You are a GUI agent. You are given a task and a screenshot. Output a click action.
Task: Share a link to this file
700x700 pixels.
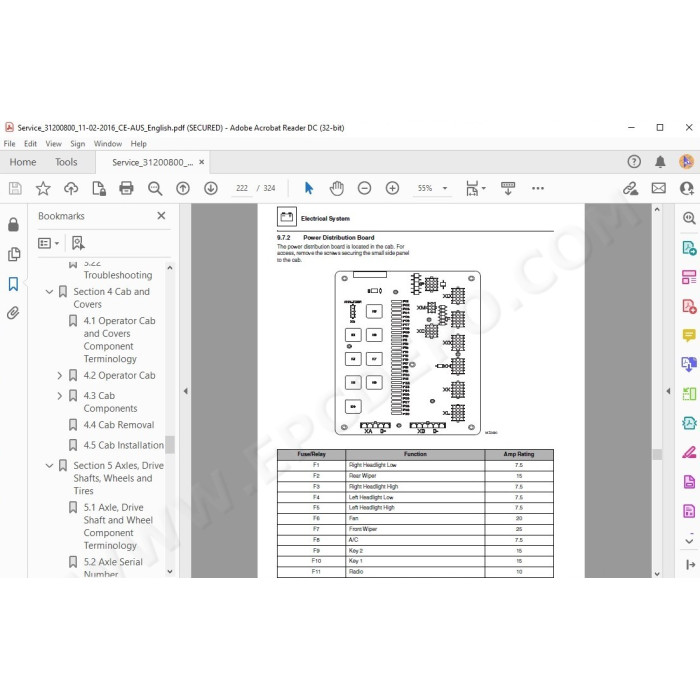coord(630,188)
